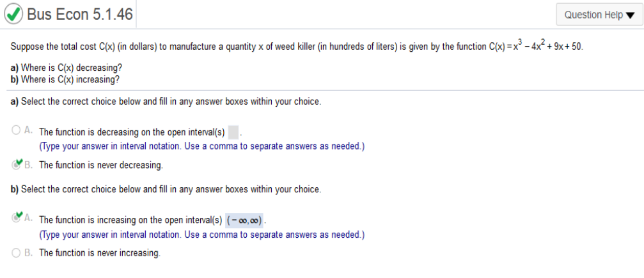Viewport: 644px width, 278px height.
Task: Click the empty answer box for decreasing interval
Action: 233,132
